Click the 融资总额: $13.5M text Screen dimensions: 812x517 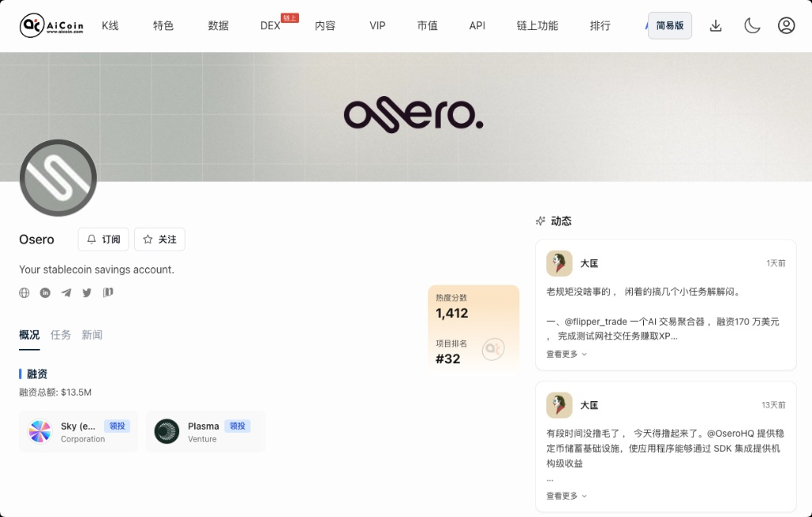coord(56,393)
